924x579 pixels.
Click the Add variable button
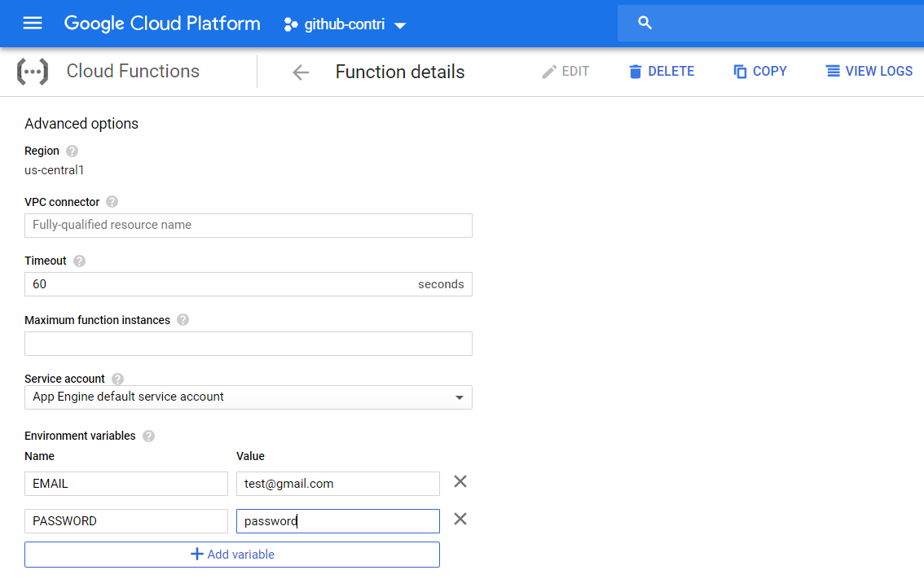(232, 554)
